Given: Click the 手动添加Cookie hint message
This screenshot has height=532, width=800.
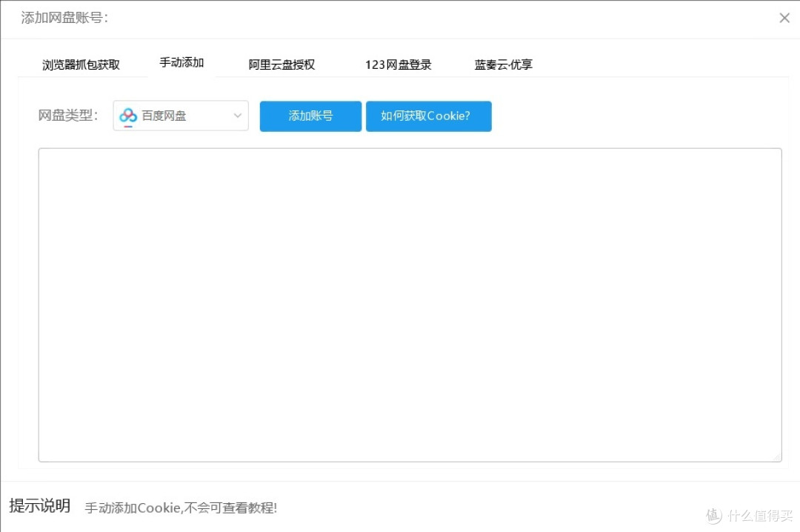Looking at the screenshot, I should click(x=181, y=508).
